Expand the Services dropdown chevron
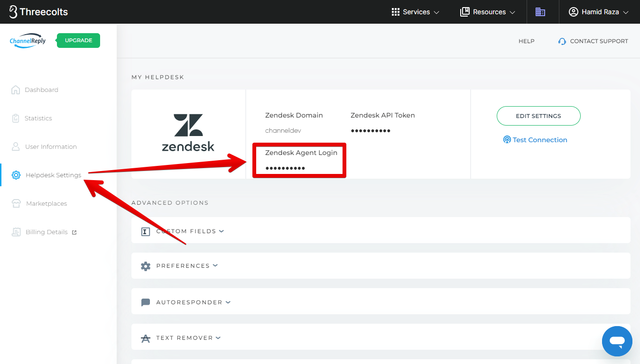Viewport: 640px width, 364px height. click(x=436, y=12)
